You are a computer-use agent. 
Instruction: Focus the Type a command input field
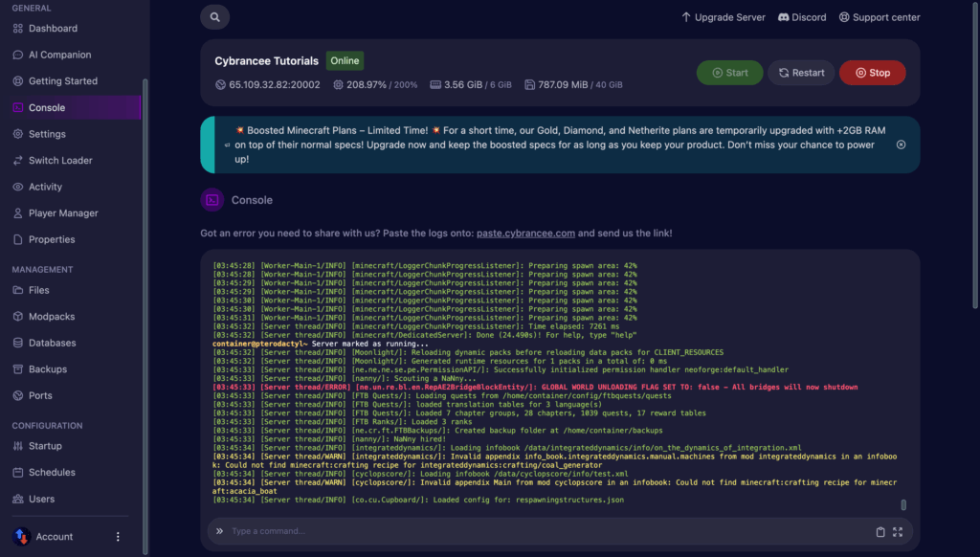pos(546,531)
